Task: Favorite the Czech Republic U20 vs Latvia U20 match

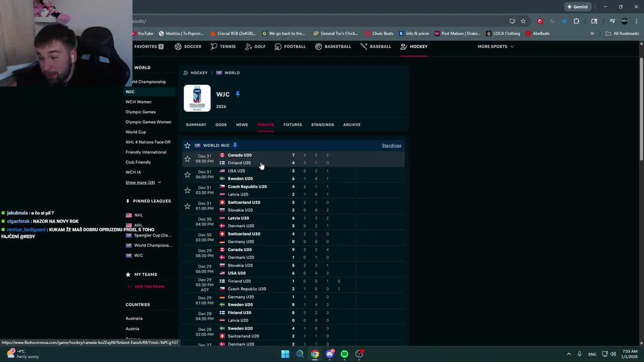Action: 187,191
